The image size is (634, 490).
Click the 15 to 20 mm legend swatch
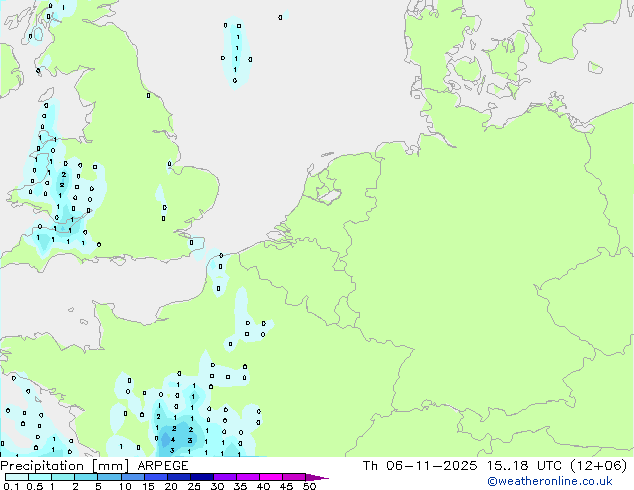[155, 477]
